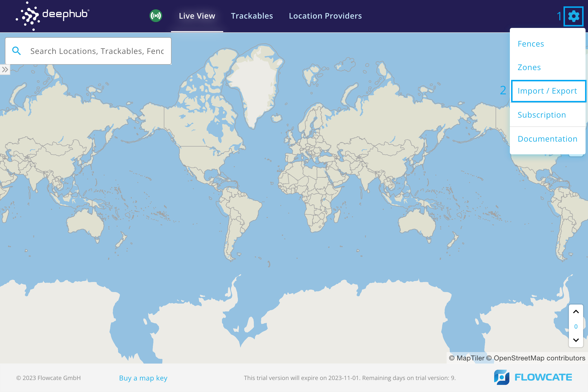Select the Trackables tab
Viewport: 588px width, 392px height.
252,16
